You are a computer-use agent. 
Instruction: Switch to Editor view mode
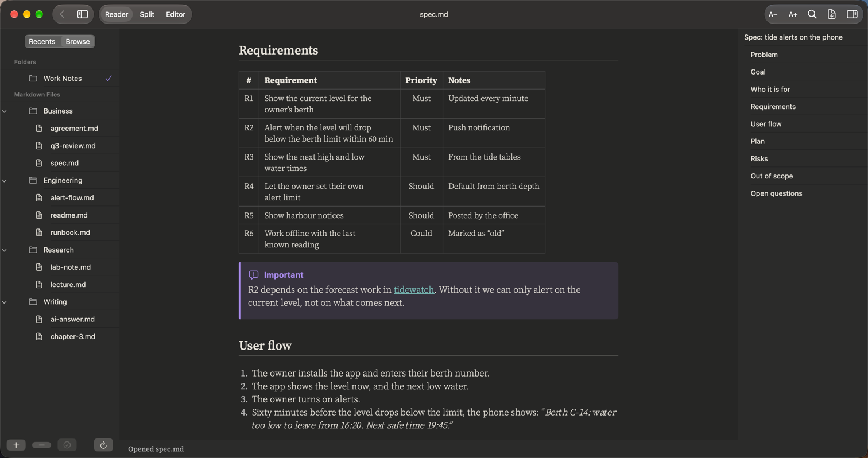click(x=176, y=14)
